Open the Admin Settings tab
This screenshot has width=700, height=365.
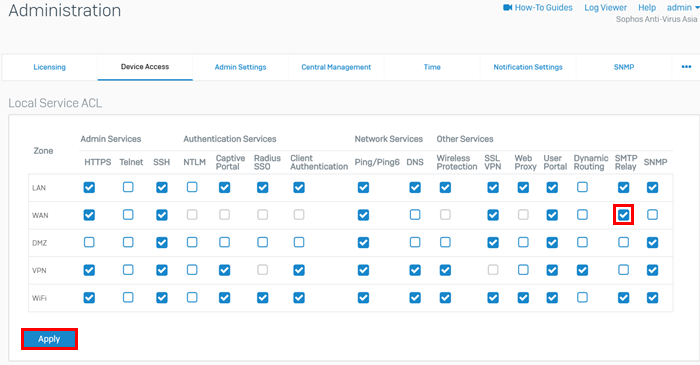(241, 67)
